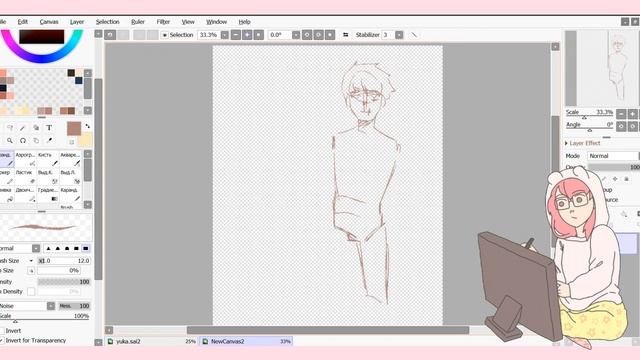This screenshot has width=640, height=360.
Task: Choose the Акваре... watercolor tool
Action: (70, 159)
